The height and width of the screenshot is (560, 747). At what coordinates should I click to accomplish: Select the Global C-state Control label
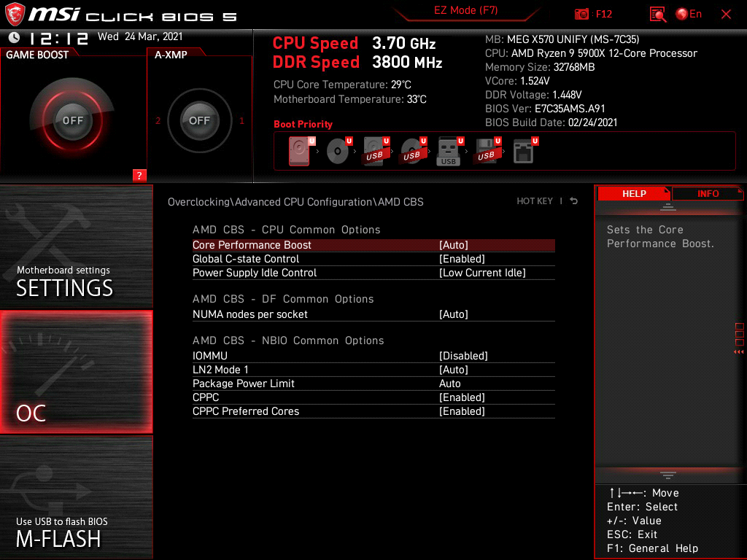pos(246,259)
